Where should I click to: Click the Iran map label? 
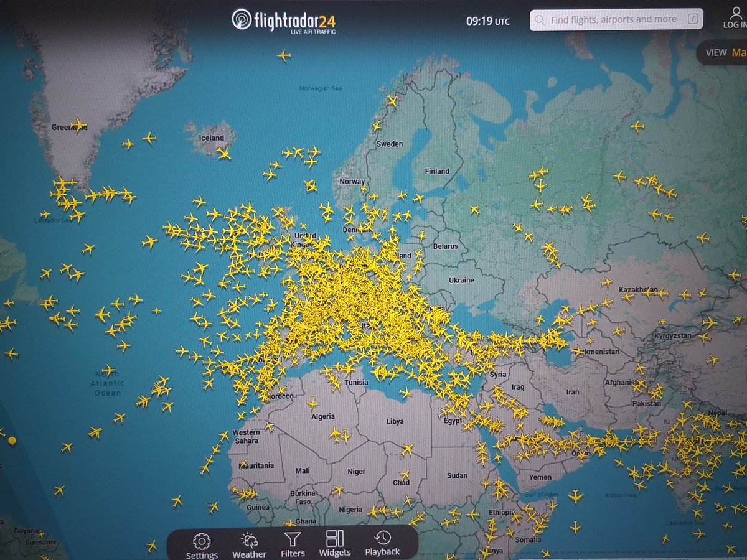(573, 392)
